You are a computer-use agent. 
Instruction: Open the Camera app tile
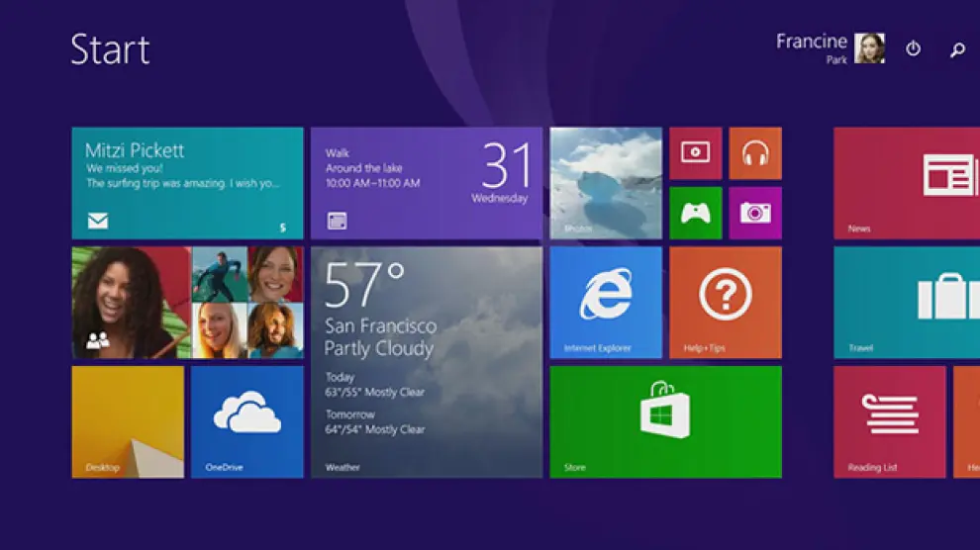click(755, 213)
